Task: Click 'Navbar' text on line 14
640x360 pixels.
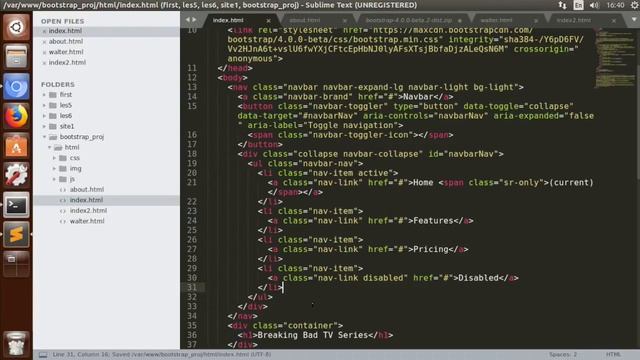Action: pyautogui.click(x=418, y=97)
